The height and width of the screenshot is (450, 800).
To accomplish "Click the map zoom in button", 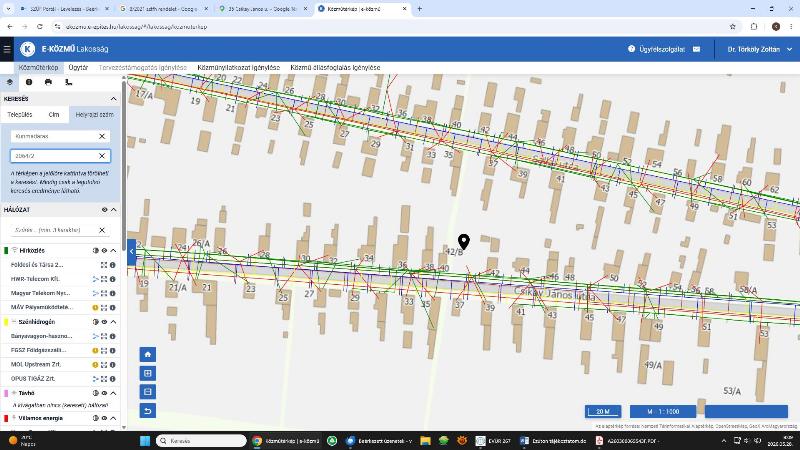I will point(148,373).
